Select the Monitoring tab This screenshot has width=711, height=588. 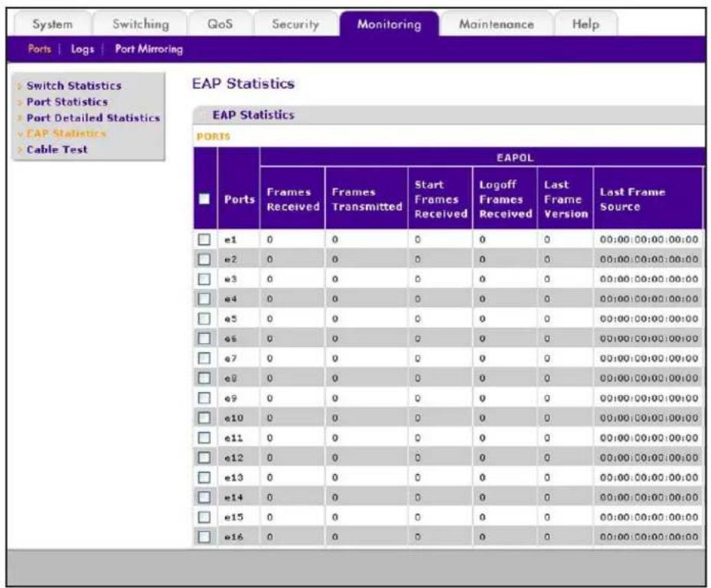tap(389, 24)
